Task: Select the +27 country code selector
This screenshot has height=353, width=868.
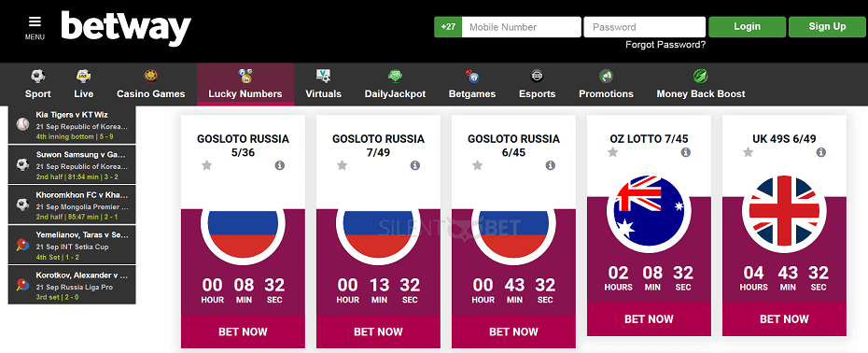Action: pyautogui.click(x=448, y=26)
